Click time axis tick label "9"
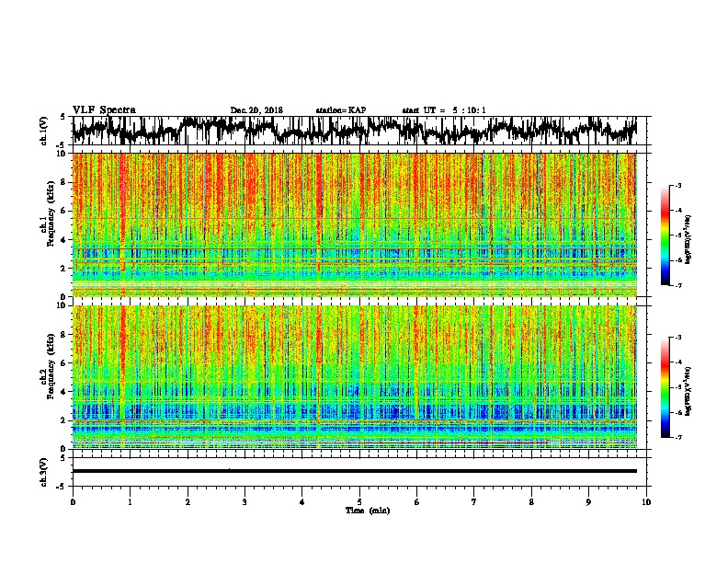Screen dimensions: 728x563 588,502
